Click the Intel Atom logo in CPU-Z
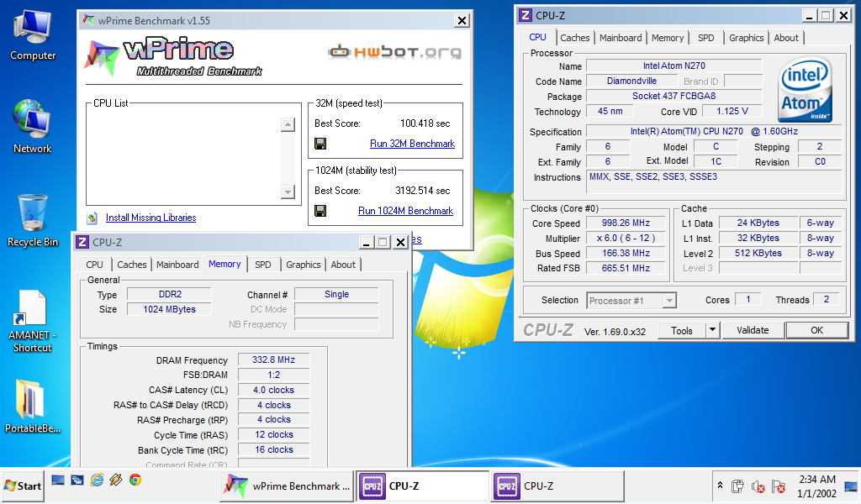This screenshot has height=504, width=861. [805, 89]
